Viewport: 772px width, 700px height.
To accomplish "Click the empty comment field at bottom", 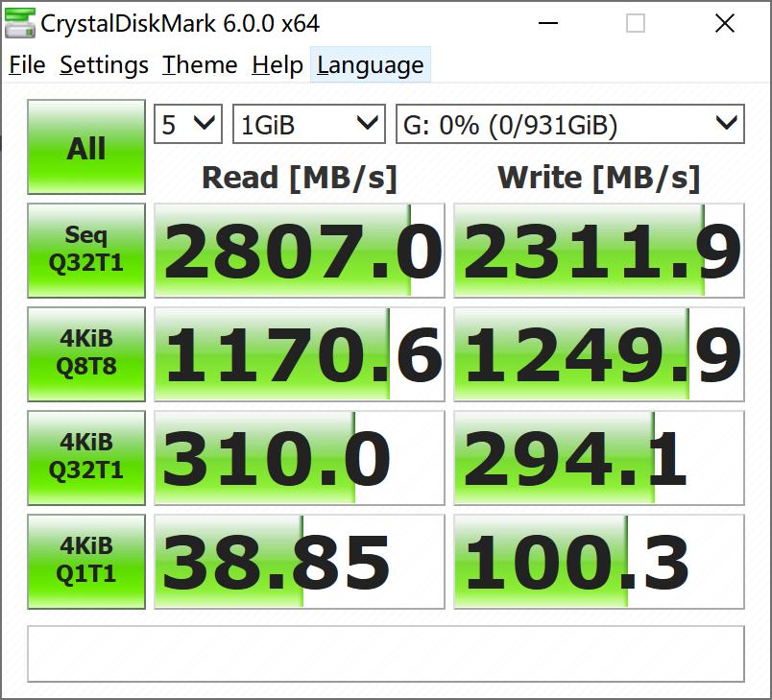I will (x=386, y=654).
